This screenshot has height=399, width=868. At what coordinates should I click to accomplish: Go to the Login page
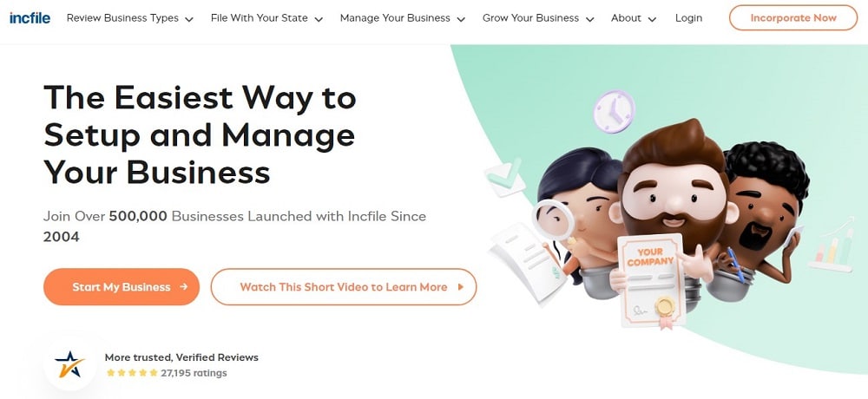coord(688,18)
